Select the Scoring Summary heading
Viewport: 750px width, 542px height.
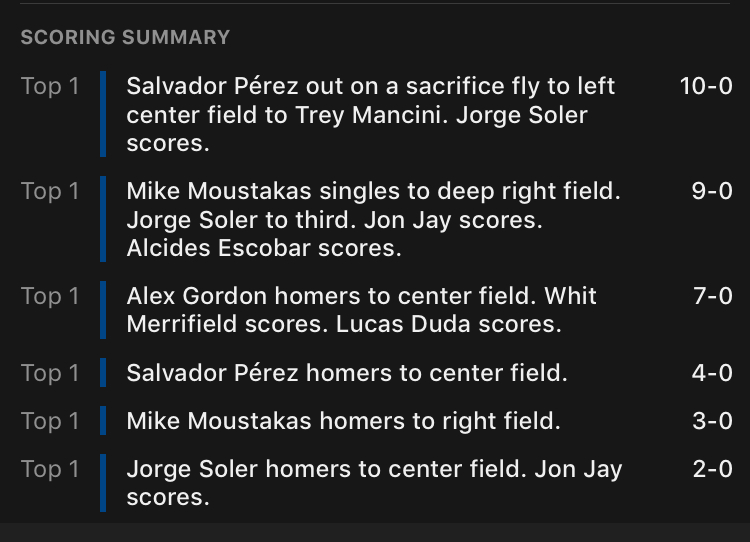(x=125, y=37)
